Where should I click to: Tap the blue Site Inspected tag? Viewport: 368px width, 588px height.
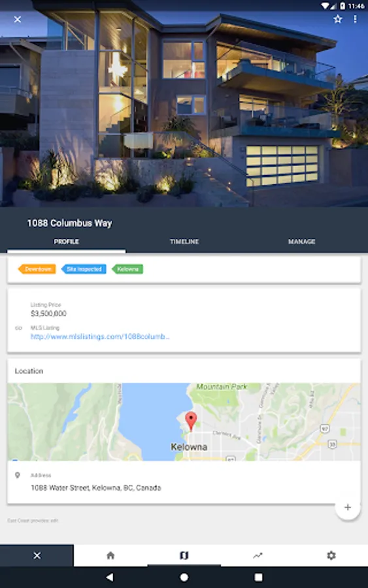point(84,269)
